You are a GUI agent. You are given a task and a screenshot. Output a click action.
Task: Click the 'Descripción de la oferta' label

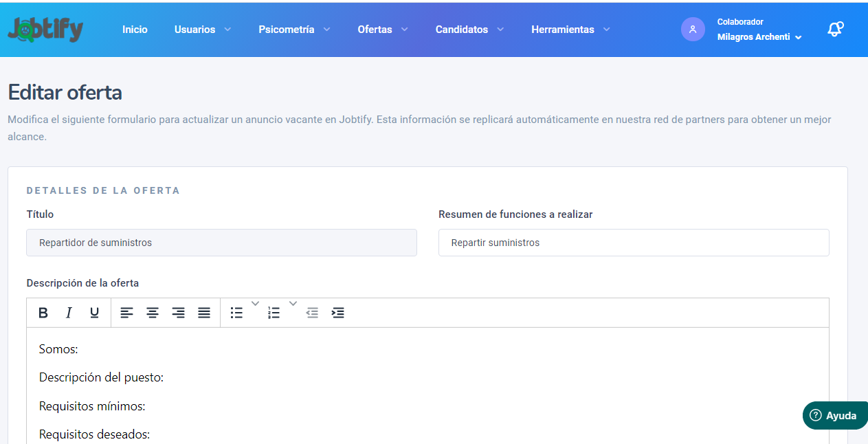point(82,283)
